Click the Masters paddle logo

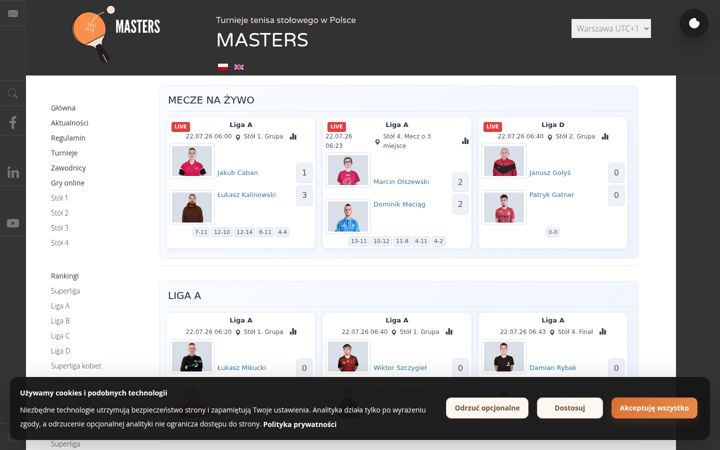point(116,34)
